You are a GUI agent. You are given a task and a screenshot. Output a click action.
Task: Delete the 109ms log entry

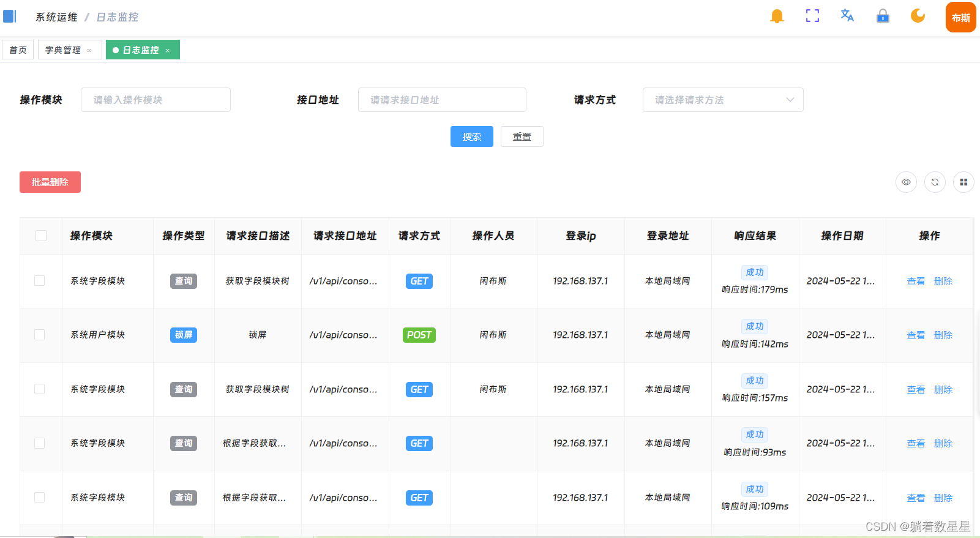(x=943, y=498)
